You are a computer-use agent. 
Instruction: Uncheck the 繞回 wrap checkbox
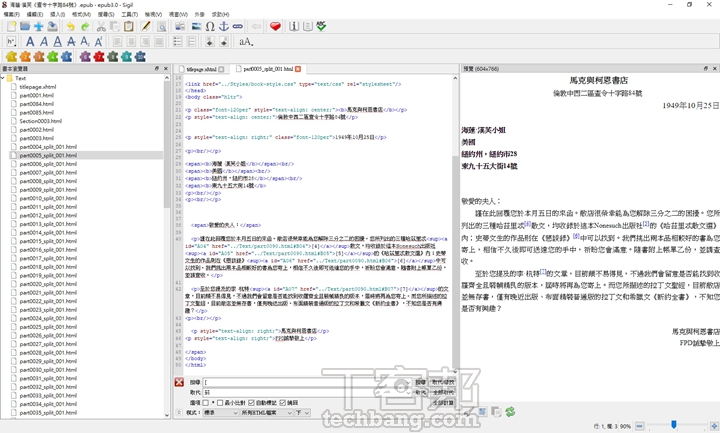[x=282, y=403]
